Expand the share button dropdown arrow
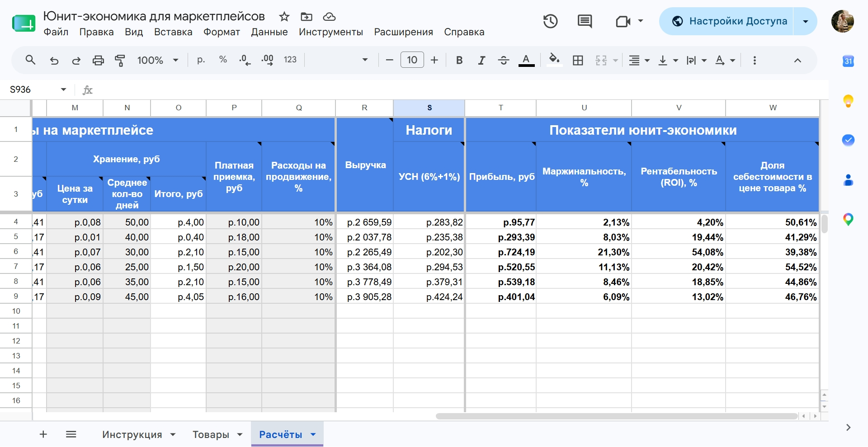This screenshot has height=447, width=868. pyautogui.click(x=805, y=21)
